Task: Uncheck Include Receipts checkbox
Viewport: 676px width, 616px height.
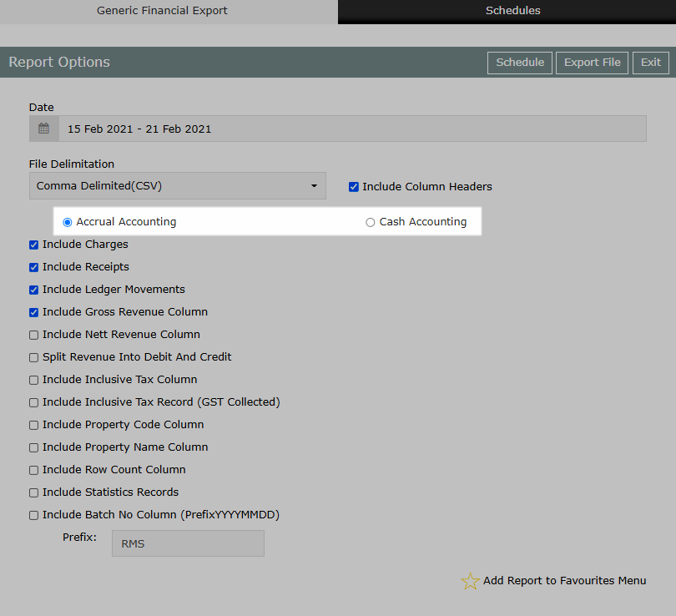Action: [33, 267]
